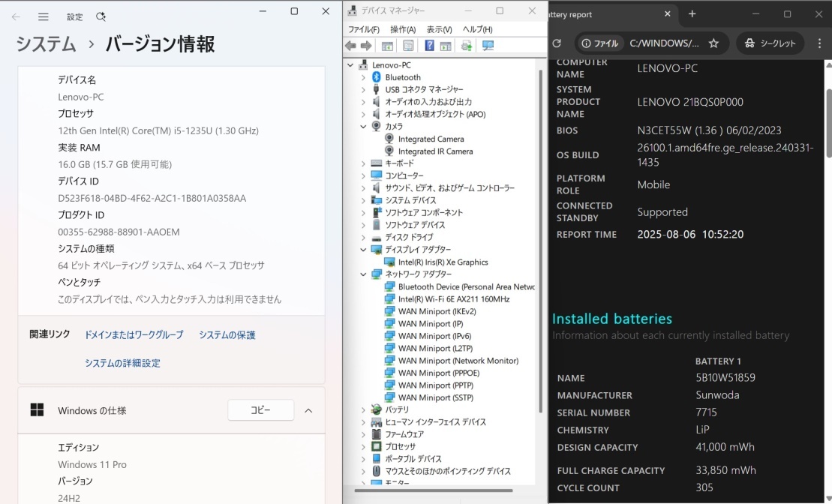The height and width of the screenshot is (504, 832).
Task: Open the 操作(A) menu
Action: [403, 30]
